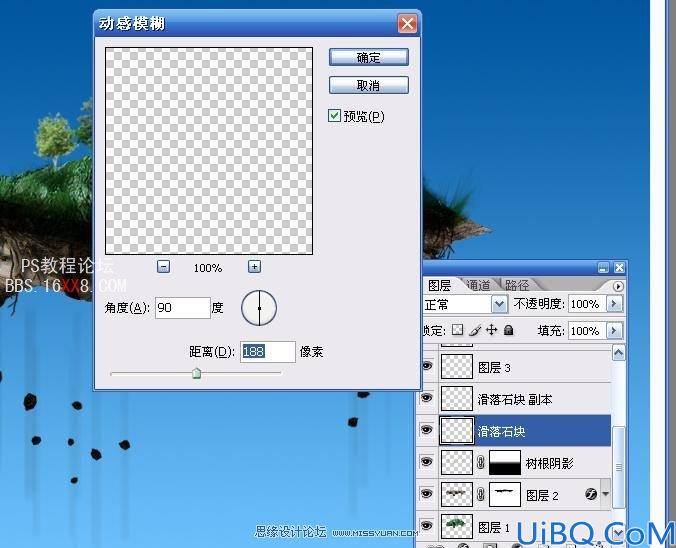Click the angle direction dial
676x548 pixels.
tap(259, 308)
